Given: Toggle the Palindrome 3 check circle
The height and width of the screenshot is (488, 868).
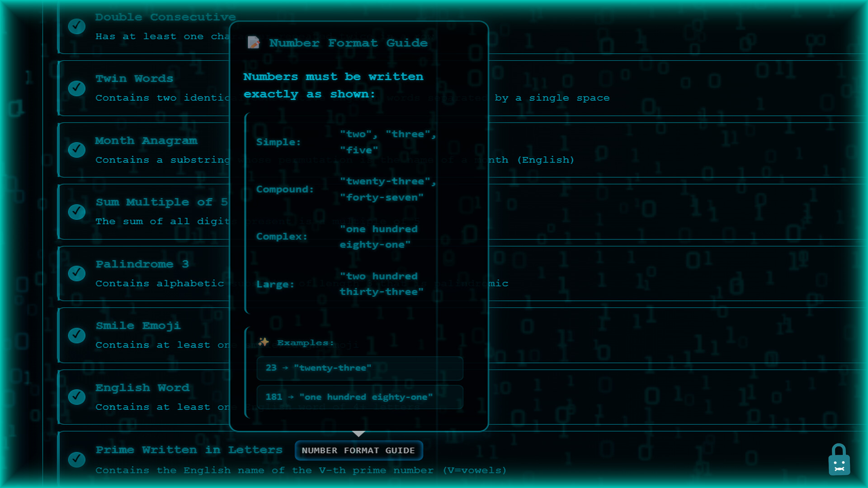Looking at the screenshot, I should pos(76,273).
